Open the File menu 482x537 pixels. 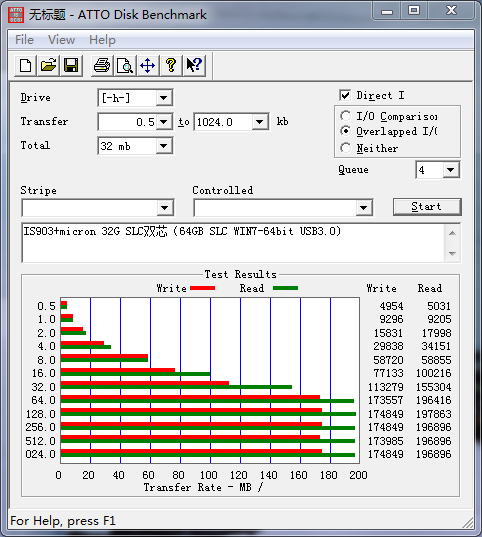tap(24, 40)
